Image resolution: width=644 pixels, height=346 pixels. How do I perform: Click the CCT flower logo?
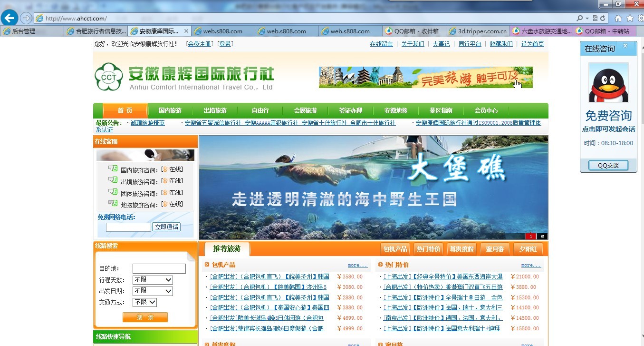(x=108, y=77)
